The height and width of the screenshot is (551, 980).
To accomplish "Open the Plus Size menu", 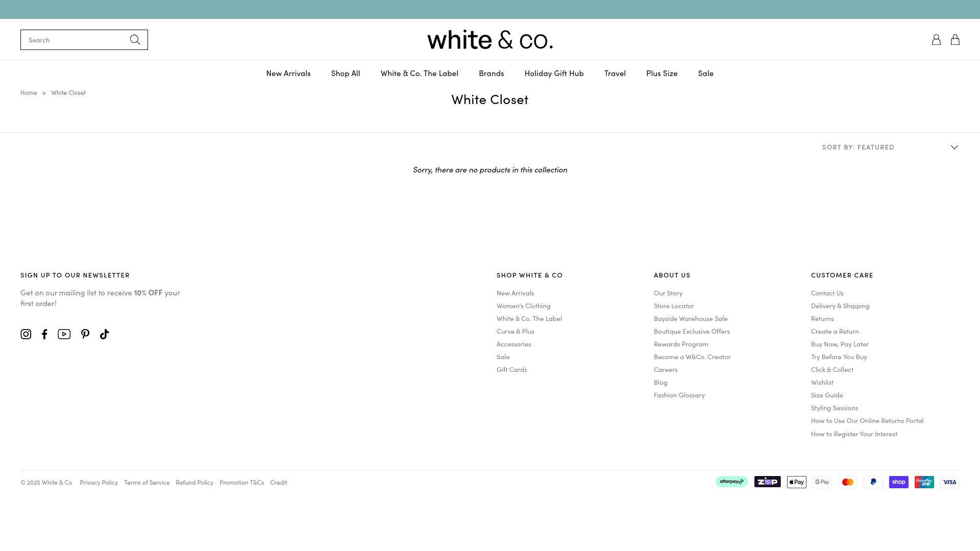I will pyautogui.click(x=662, y=73).
